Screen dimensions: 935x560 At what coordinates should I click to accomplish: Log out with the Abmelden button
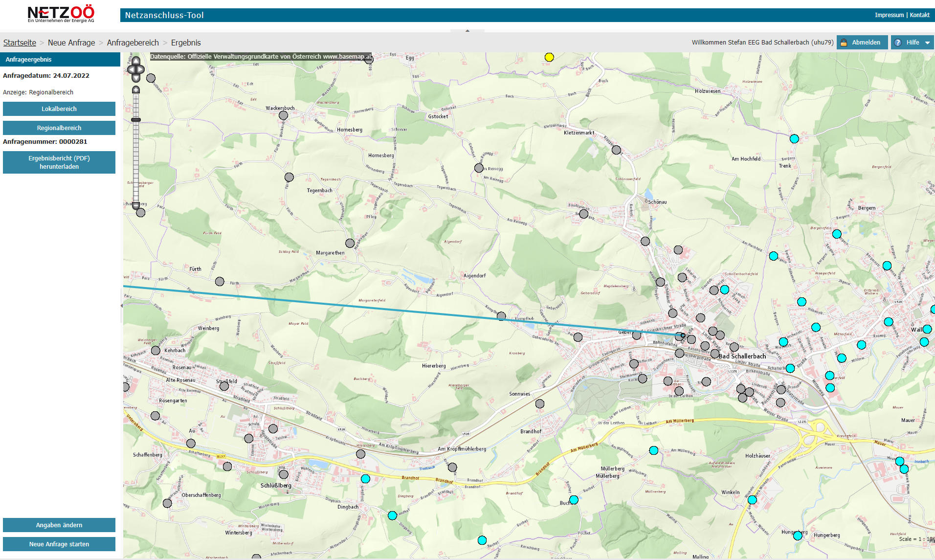[861, 43]
